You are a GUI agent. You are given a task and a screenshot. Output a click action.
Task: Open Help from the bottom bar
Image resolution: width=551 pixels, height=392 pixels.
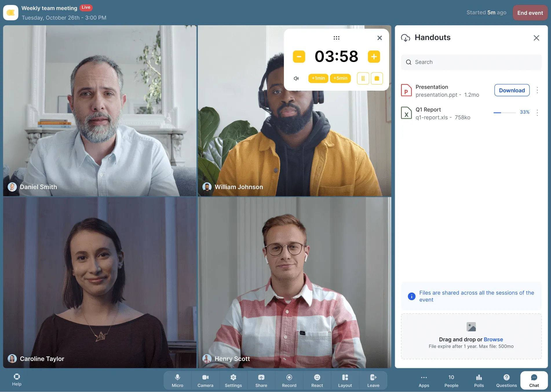pyautogui.click(x=17, y=380)
